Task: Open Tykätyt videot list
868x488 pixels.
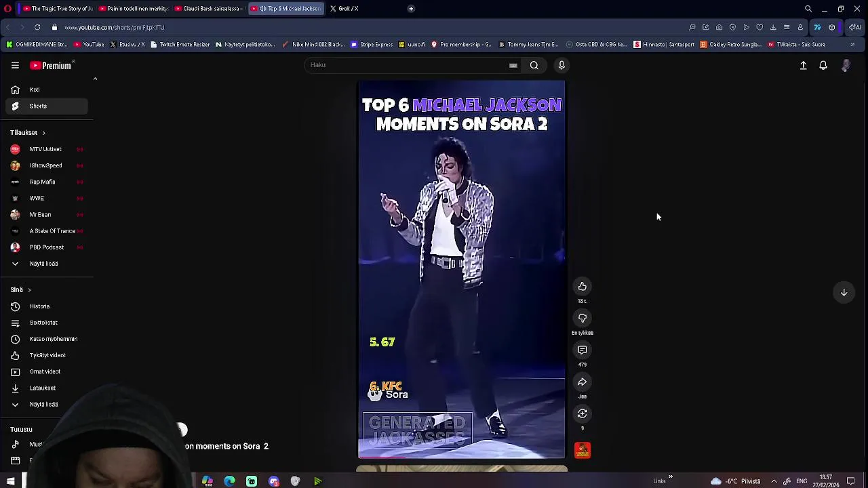Action: point(47,355)
